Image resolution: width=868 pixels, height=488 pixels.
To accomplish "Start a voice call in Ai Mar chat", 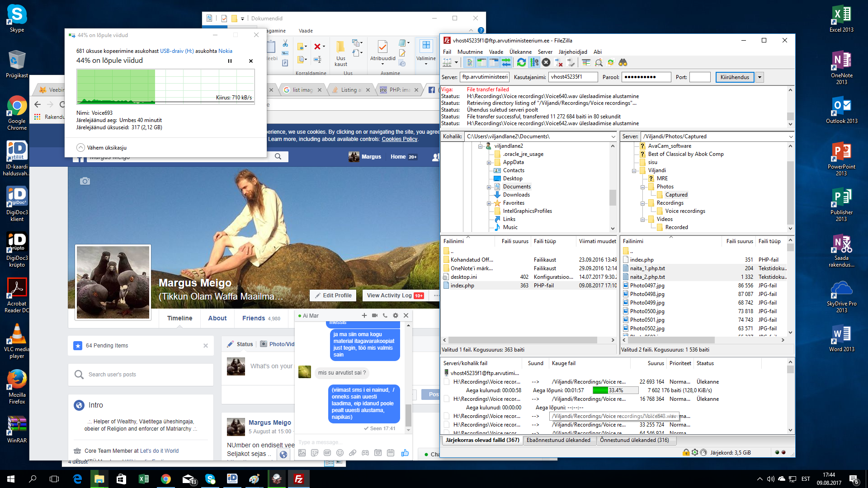I will pyautogui.click(x=385, y=315).
